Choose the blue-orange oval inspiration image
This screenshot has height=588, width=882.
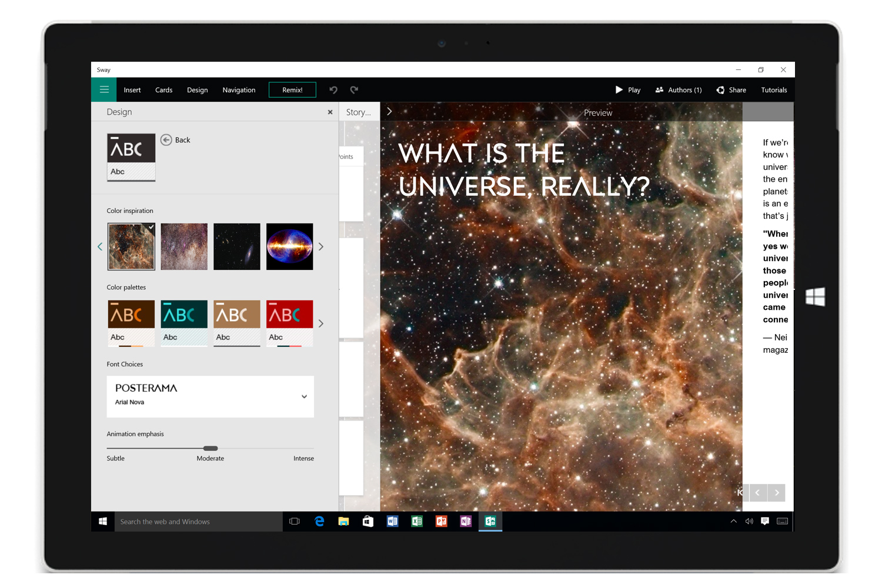[x=289, y=246]
